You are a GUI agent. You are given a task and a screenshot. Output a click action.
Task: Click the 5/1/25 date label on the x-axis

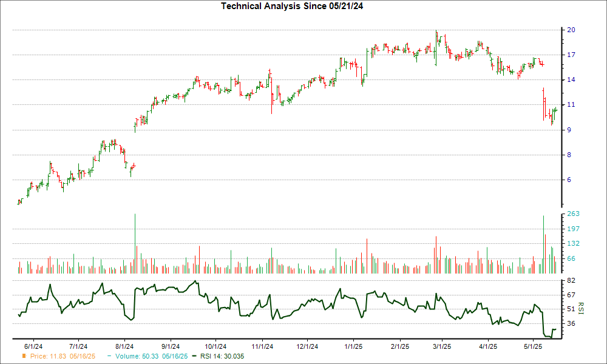coord(533,346)
